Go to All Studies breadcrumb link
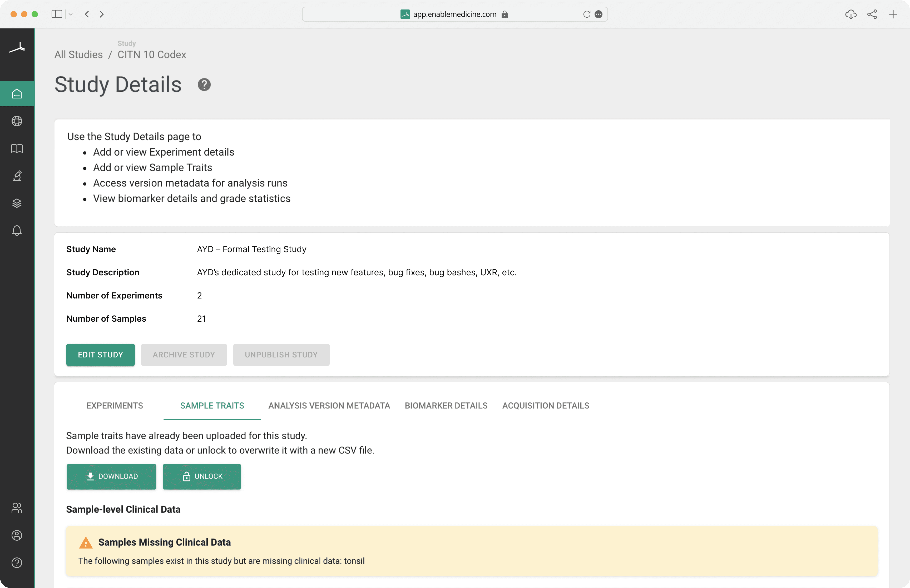The width and height of the screenshot is (910, 588). click(x=78, y=54)
